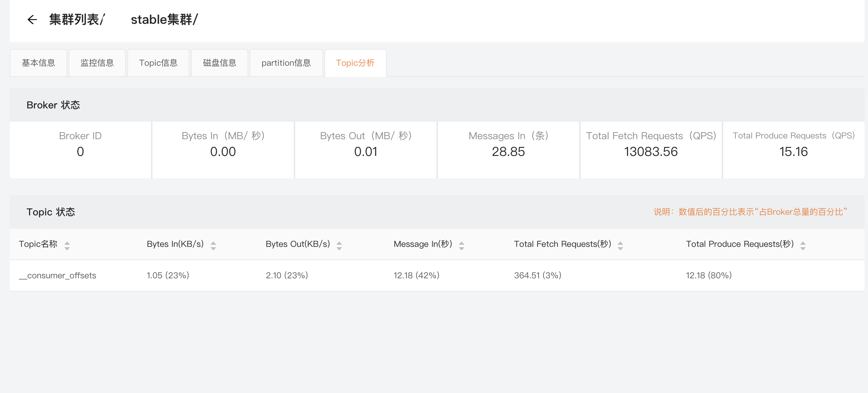Sort by Message In(秒) arrows

(462, 245)
